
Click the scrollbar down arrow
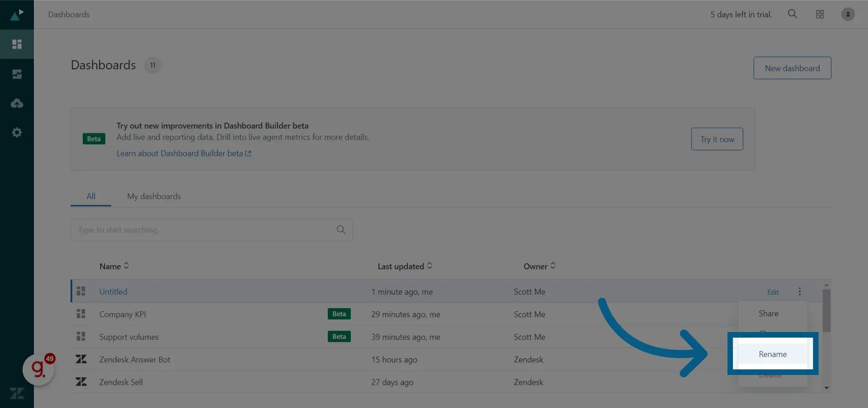tap(826, 388)
